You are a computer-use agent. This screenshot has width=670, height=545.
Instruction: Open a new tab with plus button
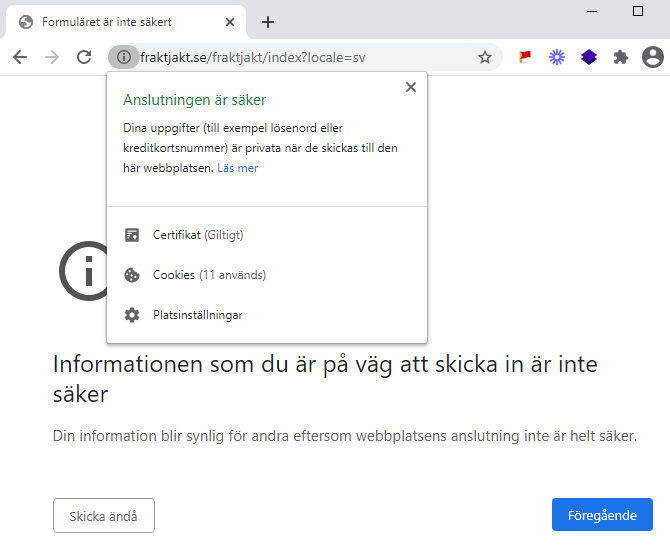click(x=267, y=22)
